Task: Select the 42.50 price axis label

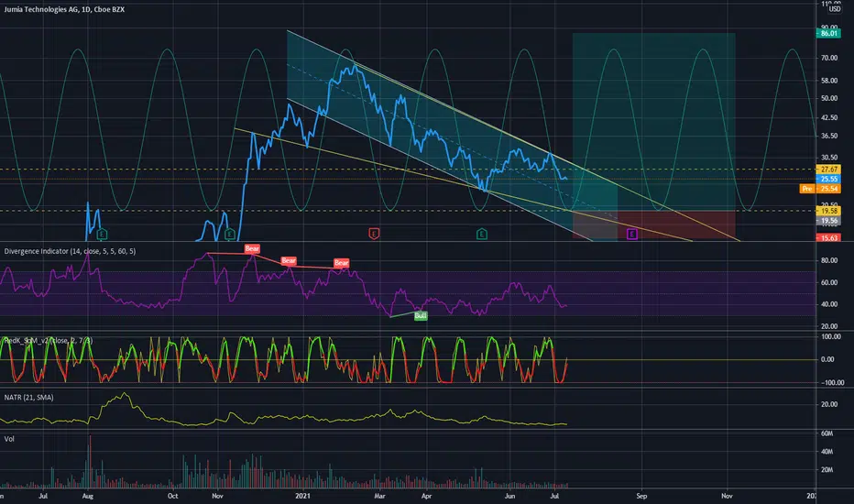Action: click(x=829, y=117)
